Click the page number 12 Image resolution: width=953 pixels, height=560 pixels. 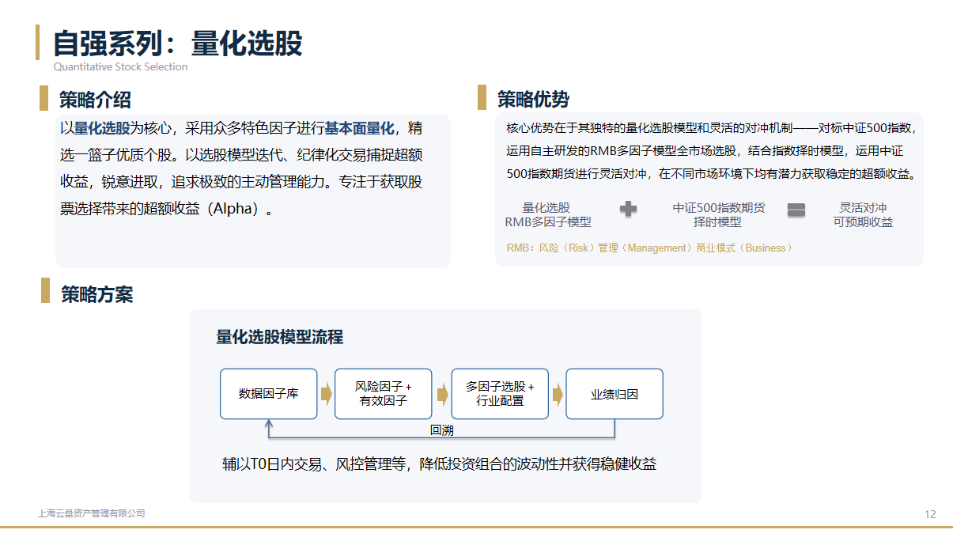(930, 514)
